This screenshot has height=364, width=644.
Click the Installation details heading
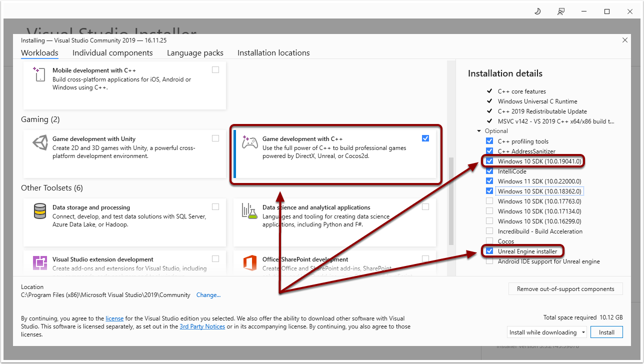coord(505,73)
